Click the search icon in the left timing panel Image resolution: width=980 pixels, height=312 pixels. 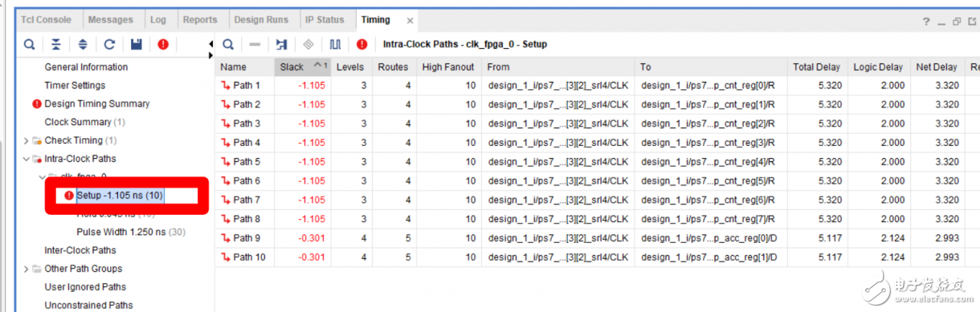pos(30,44)
